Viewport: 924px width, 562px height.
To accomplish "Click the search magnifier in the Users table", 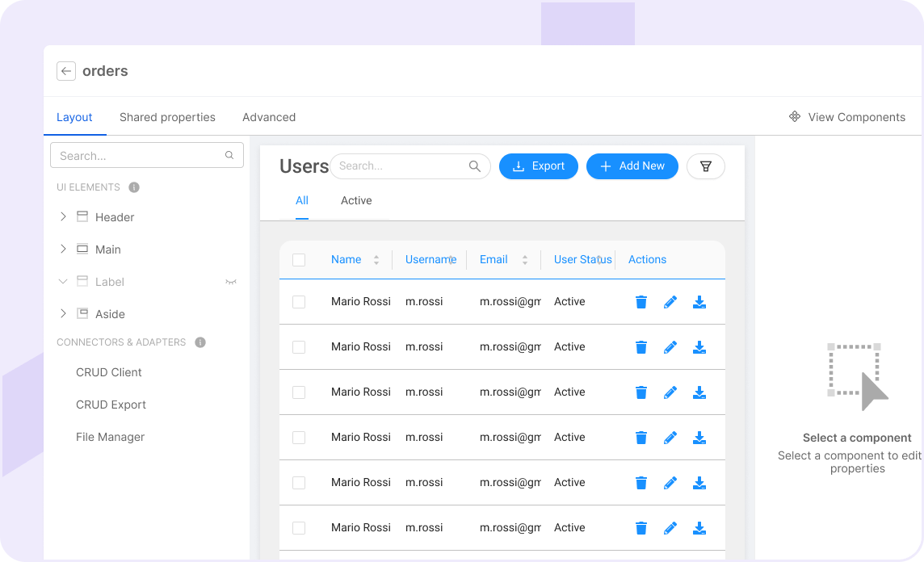I will coord(474,166).
